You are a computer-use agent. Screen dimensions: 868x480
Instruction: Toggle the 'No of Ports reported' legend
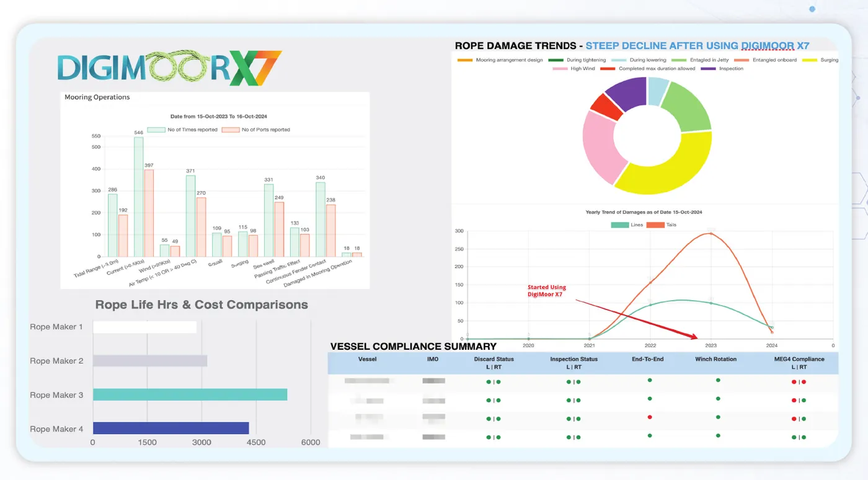click(x=256, y=130)
